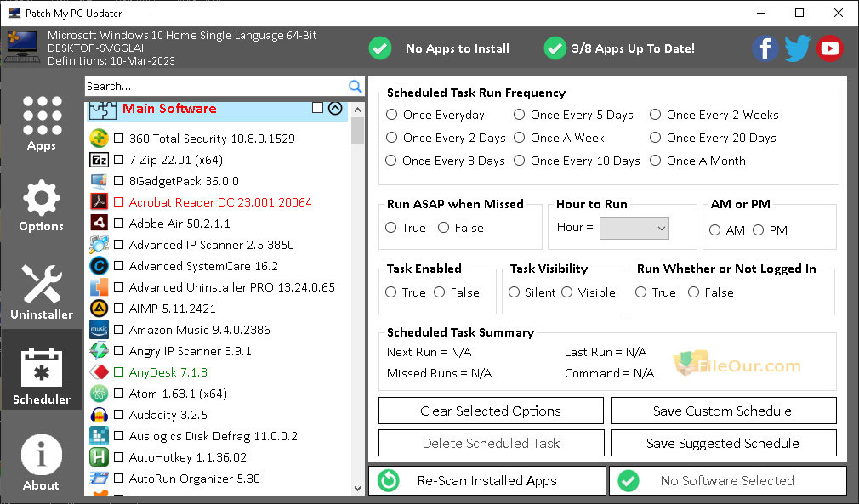Click the 7-Zip app icon
Viewport: 859px width, 504px height.
point(99,160)
